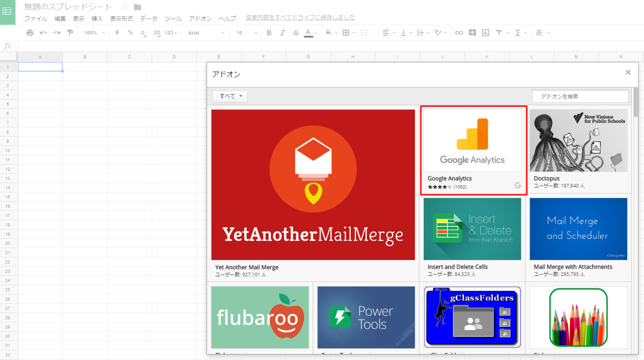Open the 表示形式 menu
The width and height of the screenshot is (644, 360).
[x=121, y=19]
